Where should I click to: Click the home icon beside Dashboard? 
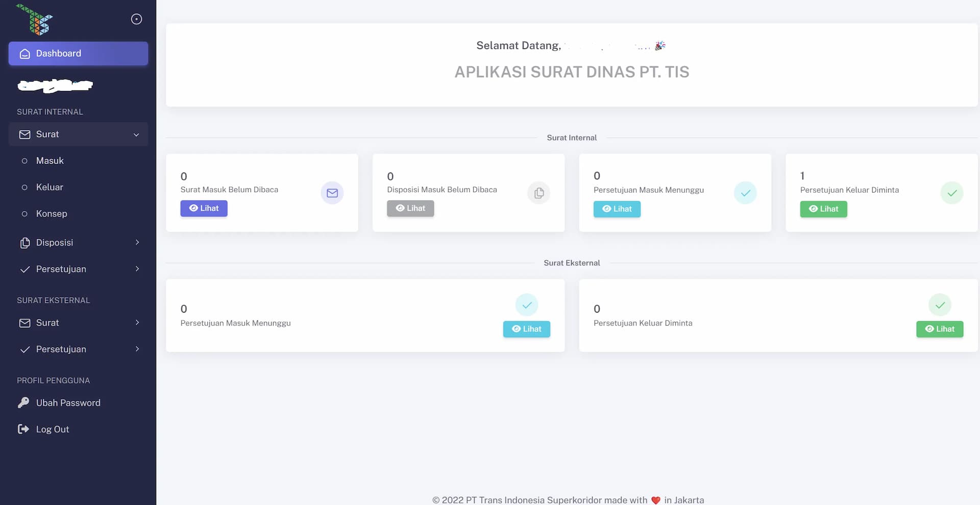(x=24, y=54)
